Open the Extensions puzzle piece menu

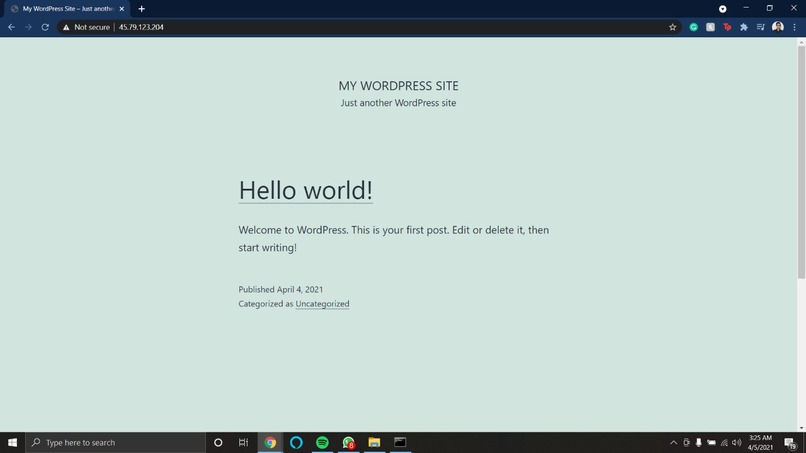point(744,27)
